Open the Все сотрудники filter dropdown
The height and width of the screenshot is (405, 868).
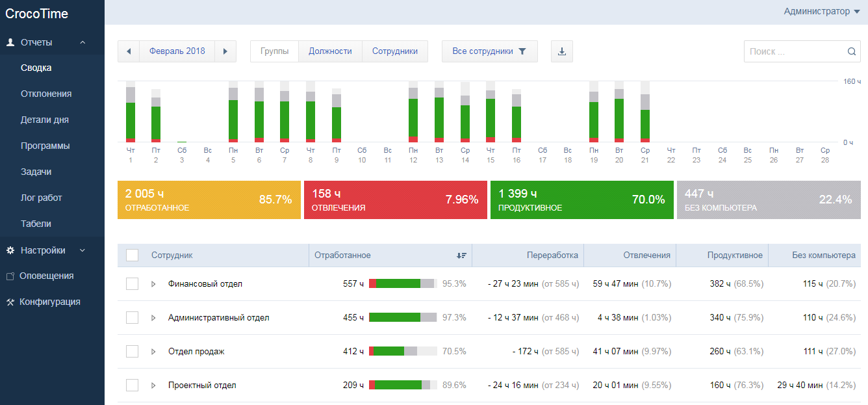tap(489, 51)
